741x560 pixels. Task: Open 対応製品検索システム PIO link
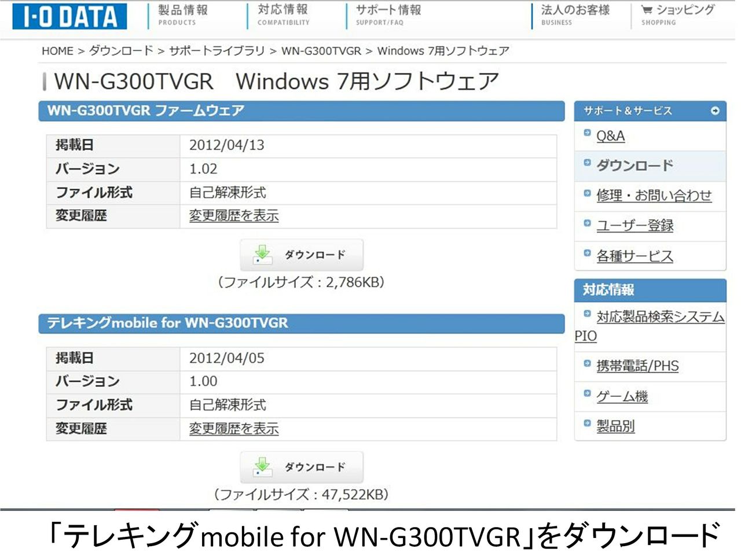click(x=650, y=326)
